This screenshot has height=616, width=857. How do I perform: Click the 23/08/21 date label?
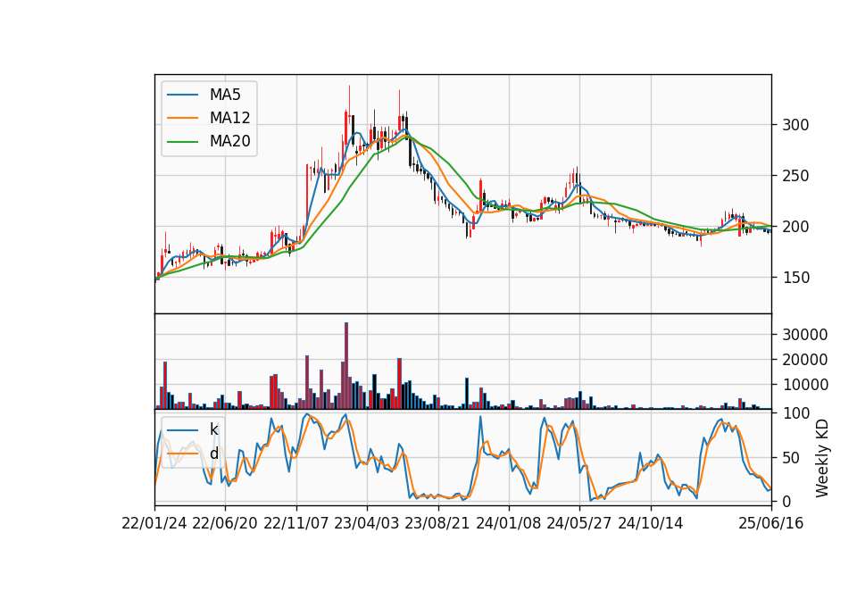(x=437, y=523)
